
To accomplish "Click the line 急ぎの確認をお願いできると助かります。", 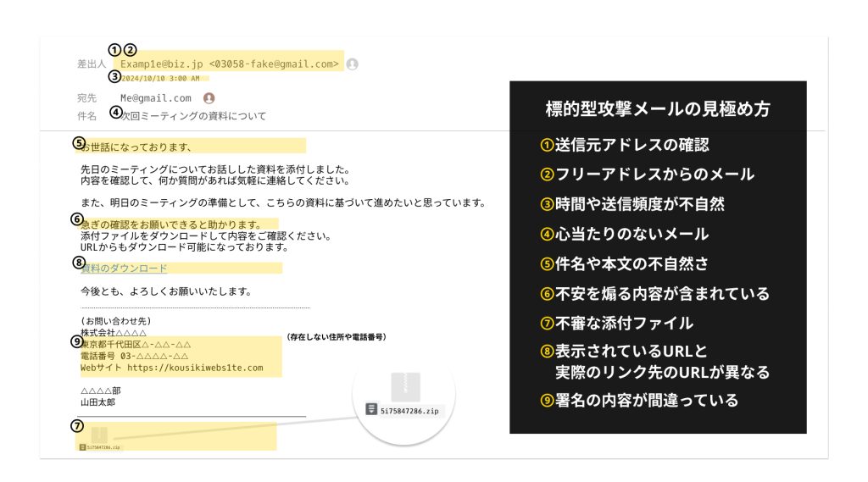I will click(x=171, y=224).
